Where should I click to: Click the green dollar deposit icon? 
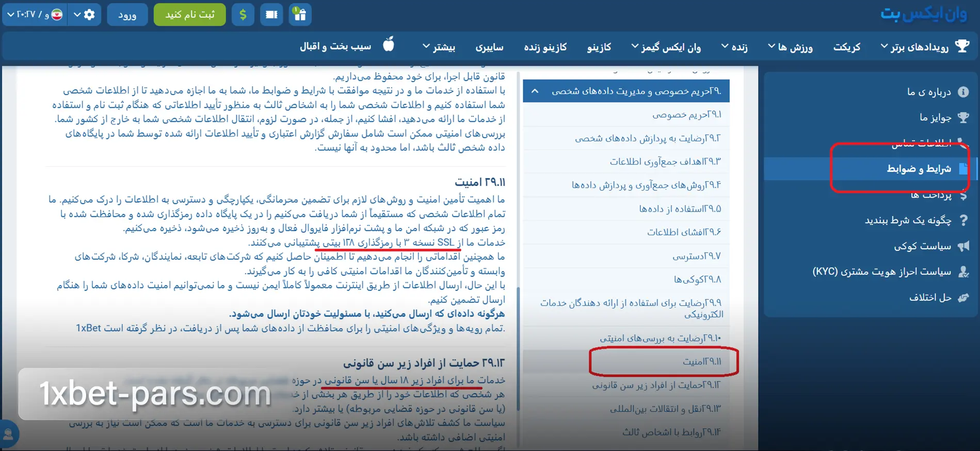[x=243, y=14]
